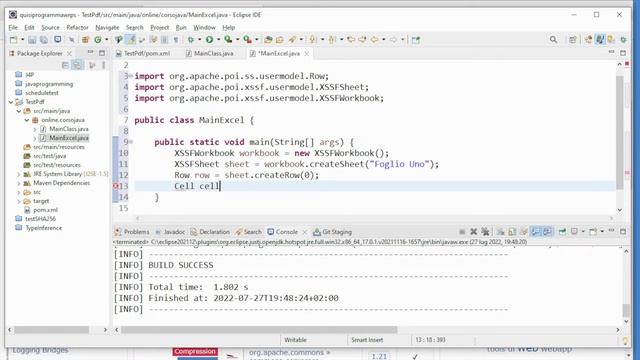
Task: Toggle Block Selection Mode icon
Action: coord(164,40)
